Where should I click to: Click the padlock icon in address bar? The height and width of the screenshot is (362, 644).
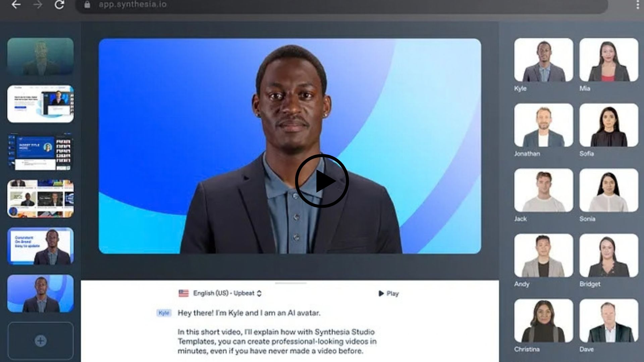[x=87, y=5]
